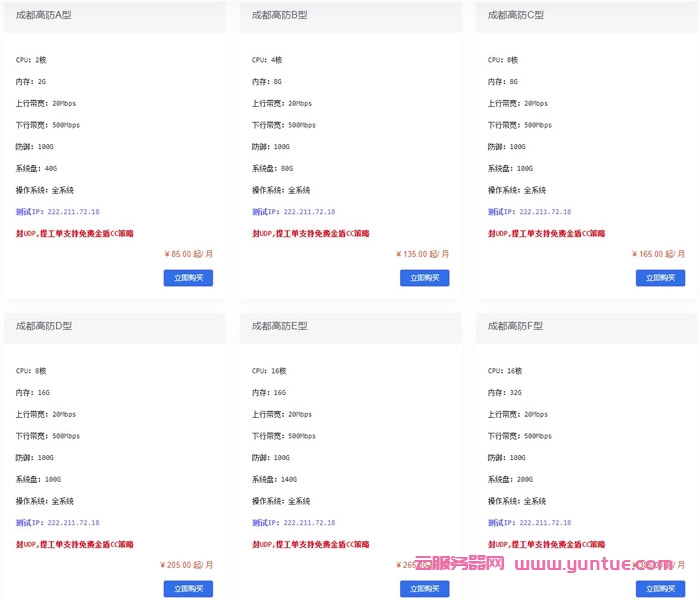Click the 测试IP address in 成都高防B型 card
The width and height of the screenshot is (700, 600).
point(293,212)
